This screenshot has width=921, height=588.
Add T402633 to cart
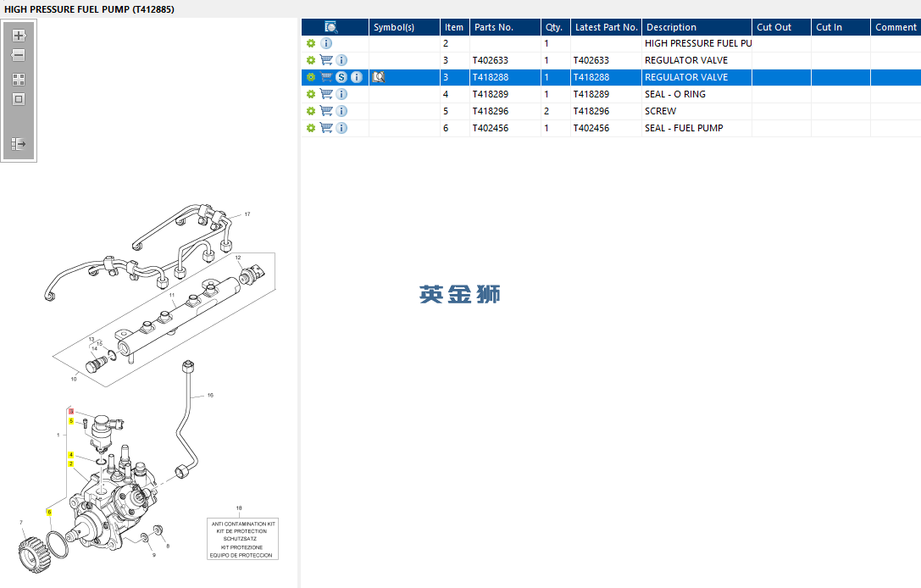click(326, 60)
